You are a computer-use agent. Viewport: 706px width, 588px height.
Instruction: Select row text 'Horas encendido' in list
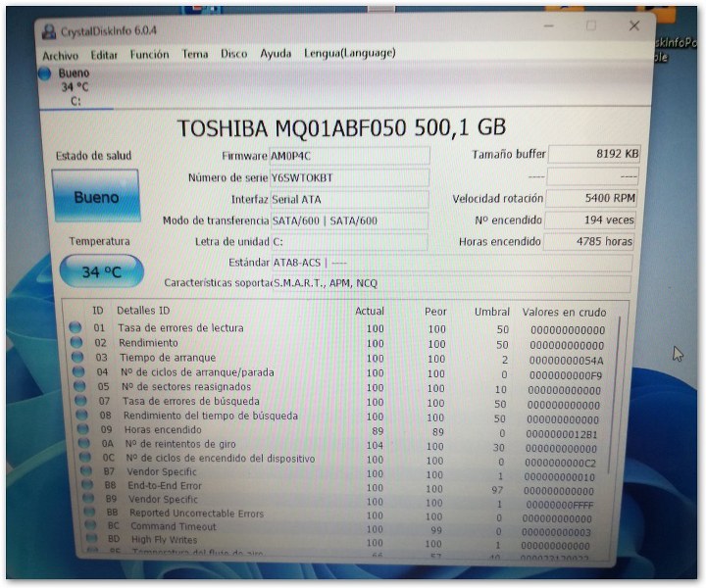[x=163, y=429]
